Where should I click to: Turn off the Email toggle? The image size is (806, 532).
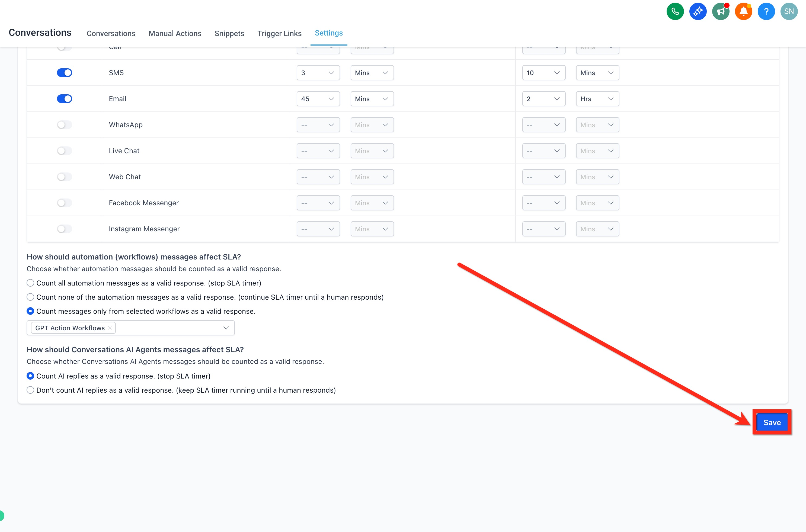coord(65,99)
